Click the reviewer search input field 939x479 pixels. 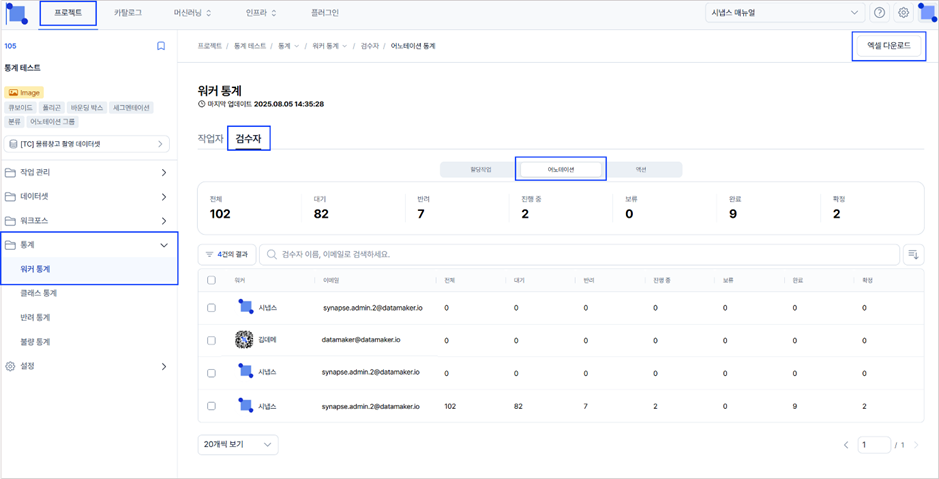[579, 254]
